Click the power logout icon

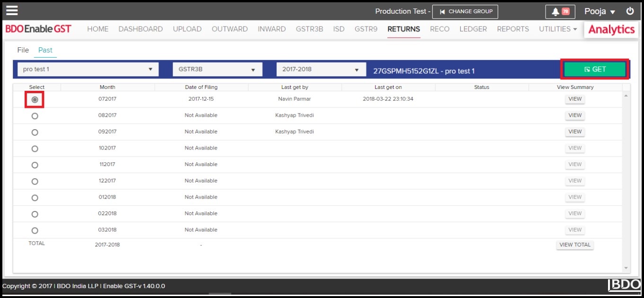(630, 11)
